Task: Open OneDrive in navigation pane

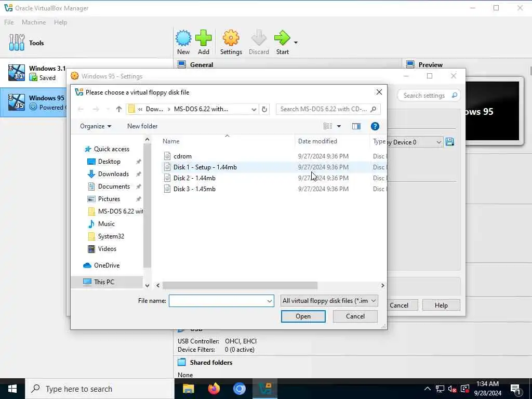Action: pyautogui.click(x=107, y=265)
